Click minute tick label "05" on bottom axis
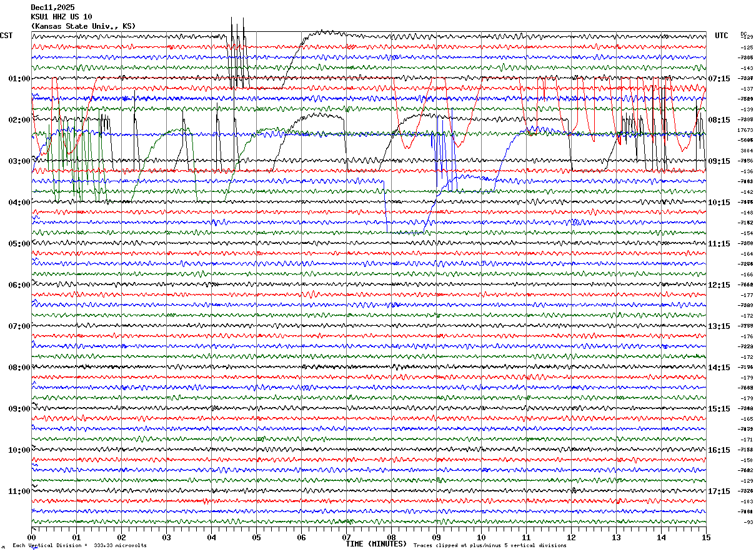 click(256, 537)
